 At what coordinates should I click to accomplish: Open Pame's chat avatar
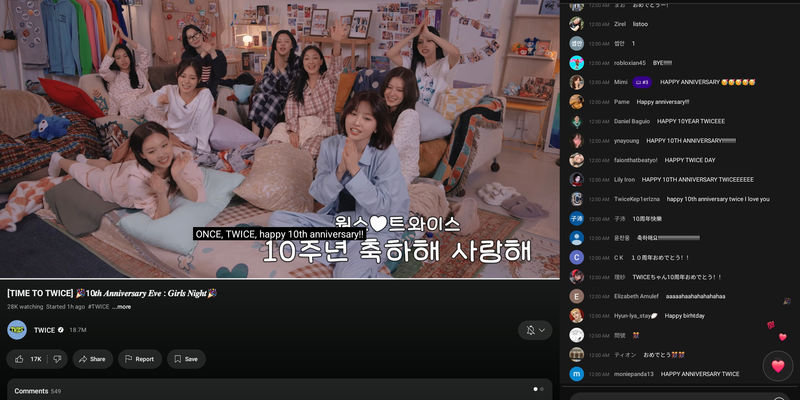tap(577, 102)
